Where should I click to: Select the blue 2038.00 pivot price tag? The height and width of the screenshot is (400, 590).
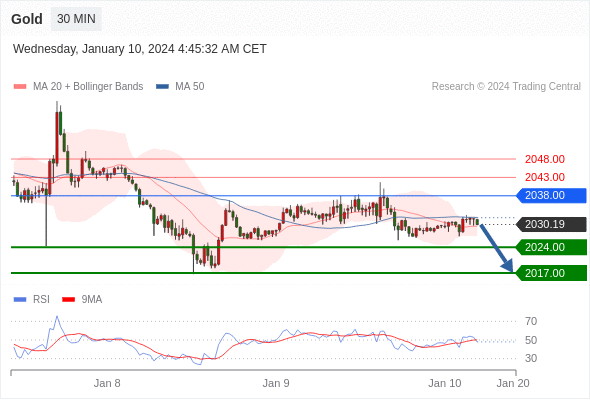coord(551,196)
